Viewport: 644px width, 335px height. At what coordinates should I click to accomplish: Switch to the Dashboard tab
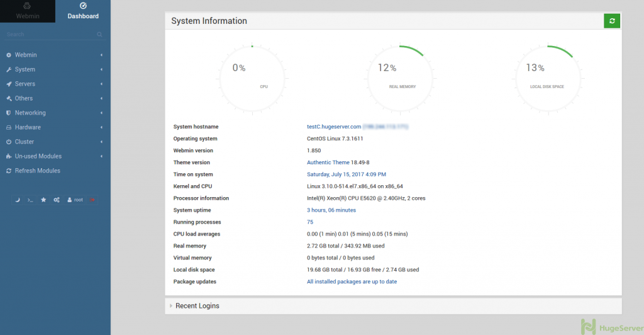(x=83, y=11)
